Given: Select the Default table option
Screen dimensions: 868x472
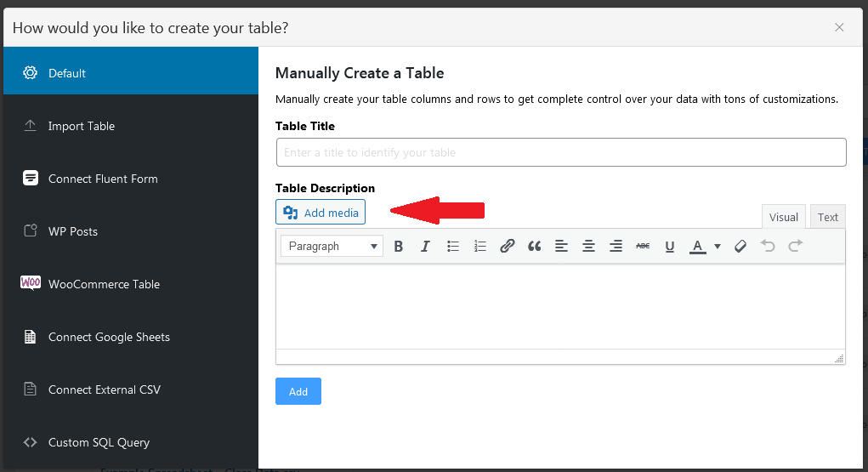Looking at the screenshot, I should click(x=131, y=72).
